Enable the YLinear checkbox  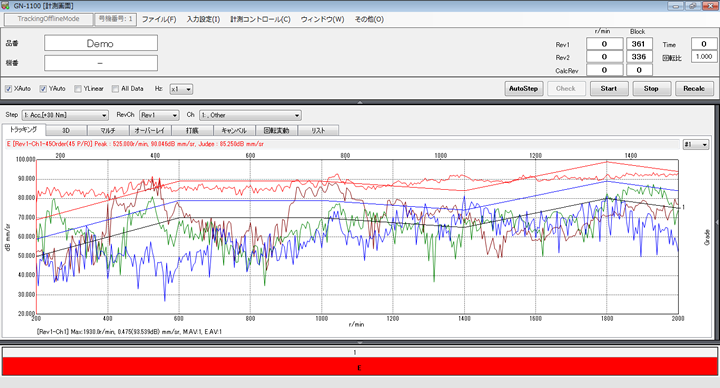[78, 89]
